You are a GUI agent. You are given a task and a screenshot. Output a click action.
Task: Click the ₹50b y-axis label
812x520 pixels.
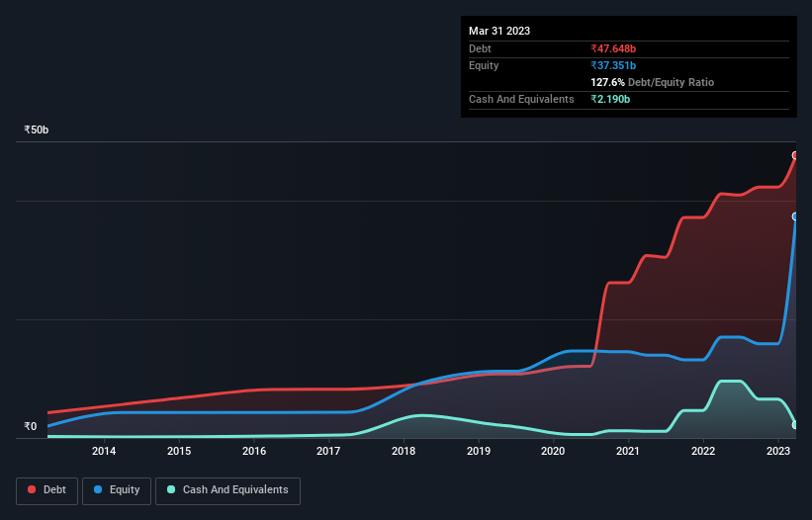click(x=37, y=130)
